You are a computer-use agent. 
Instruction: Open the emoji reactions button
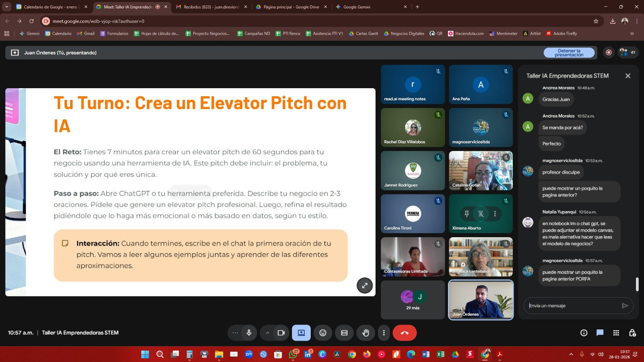323,333
